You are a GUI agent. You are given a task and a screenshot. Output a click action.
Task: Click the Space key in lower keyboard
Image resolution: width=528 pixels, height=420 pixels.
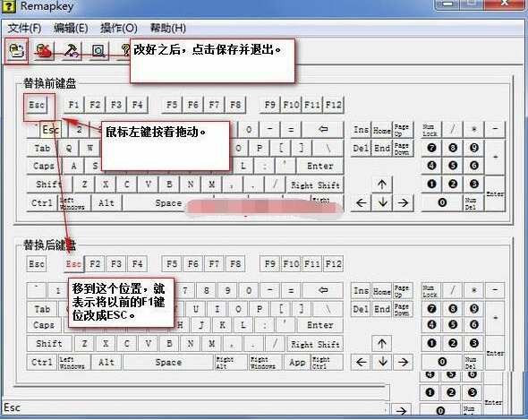point(168,363)
